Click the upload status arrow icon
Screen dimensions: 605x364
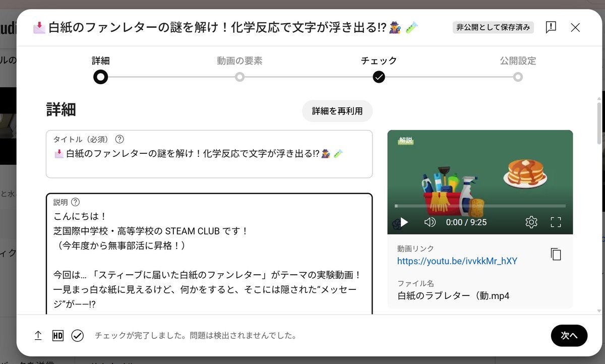pos(38,336)
